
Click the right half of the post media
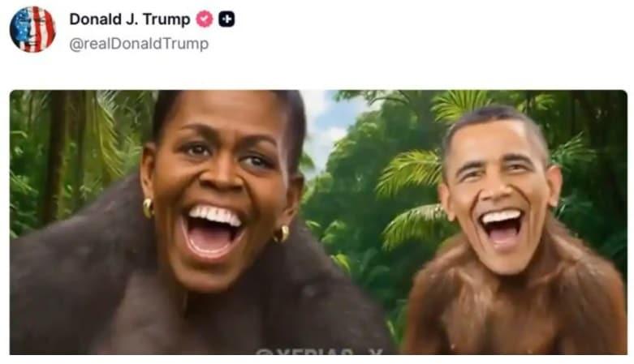(473, 222)
